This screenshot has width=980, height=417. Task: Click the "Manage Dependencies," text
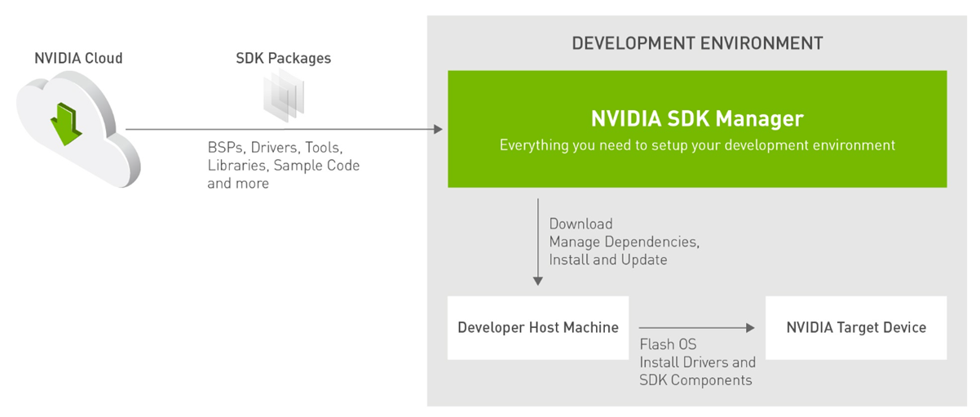click(x=624, y=242)
